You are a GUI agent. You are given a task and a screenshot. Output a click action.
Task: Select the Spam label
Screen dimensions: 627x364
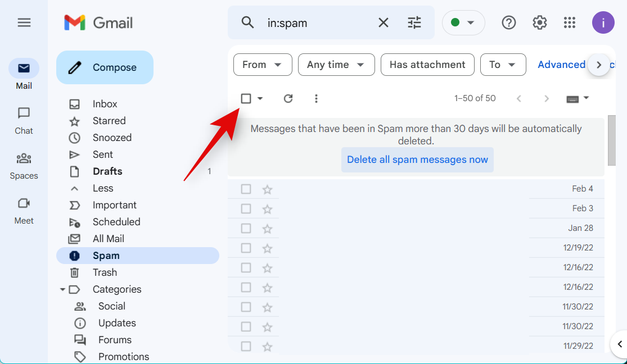138,256
